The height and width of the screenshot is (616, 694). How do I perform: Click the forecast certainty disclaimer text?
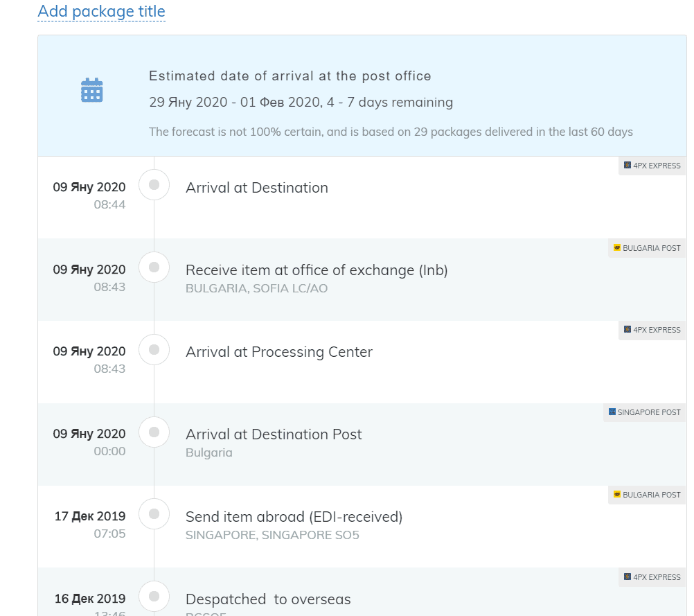point(391,132)
